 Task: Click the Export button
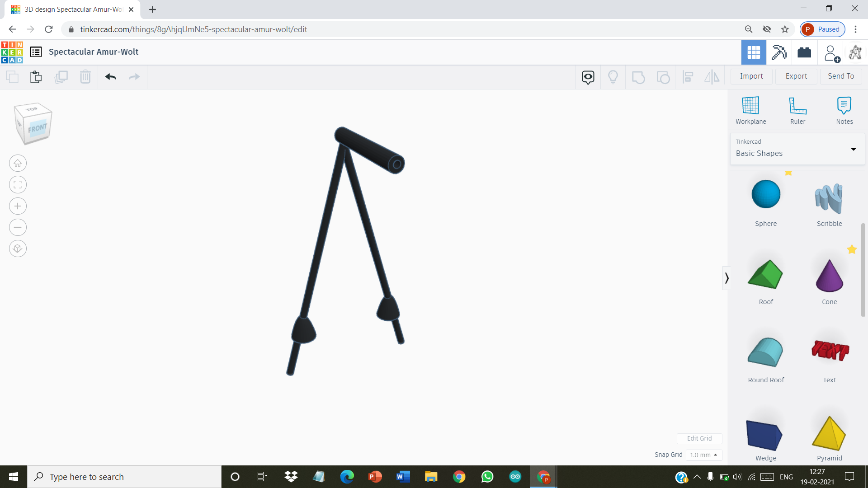pyautogui.click(x=795, y=76)
